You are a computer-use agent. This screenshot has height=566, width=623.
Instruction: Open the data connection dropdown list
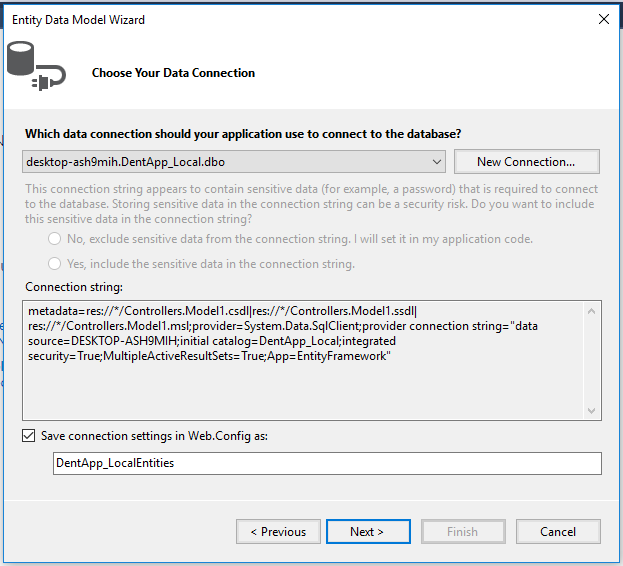(436, 162)
